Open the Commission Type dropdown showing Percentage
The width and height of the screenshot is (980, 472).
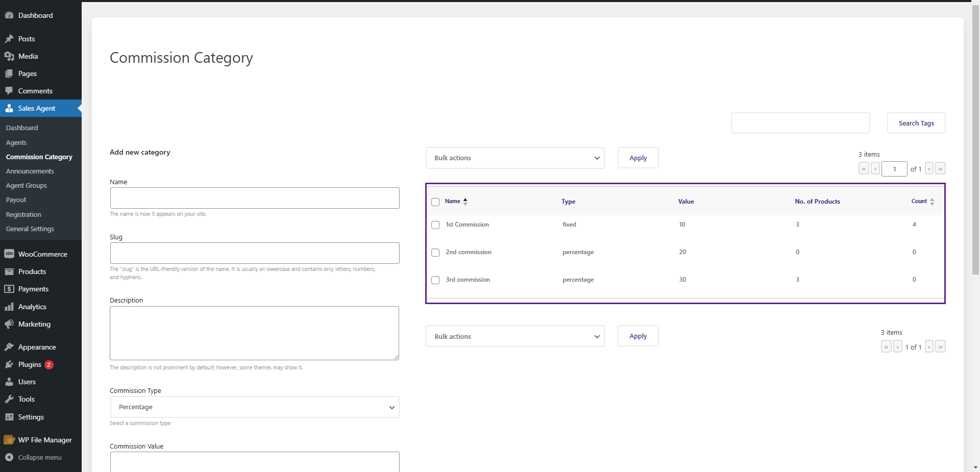point(255,407)
